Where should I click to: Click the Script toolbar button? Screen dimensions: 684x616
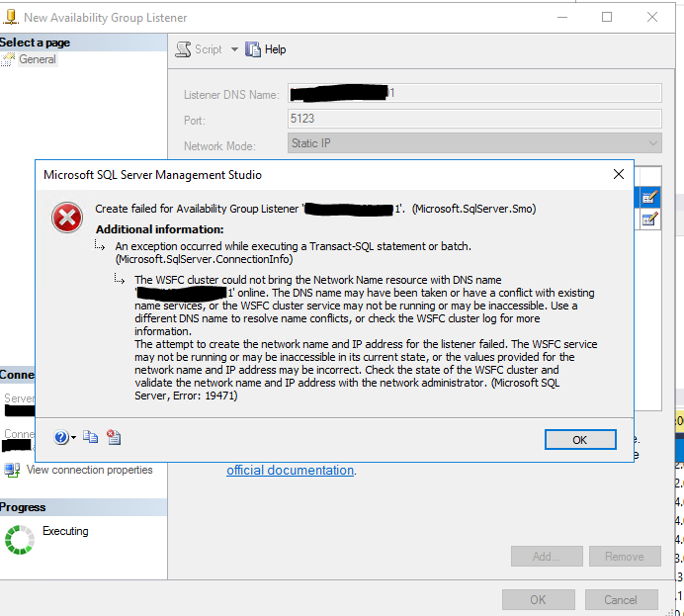point(199,49)
